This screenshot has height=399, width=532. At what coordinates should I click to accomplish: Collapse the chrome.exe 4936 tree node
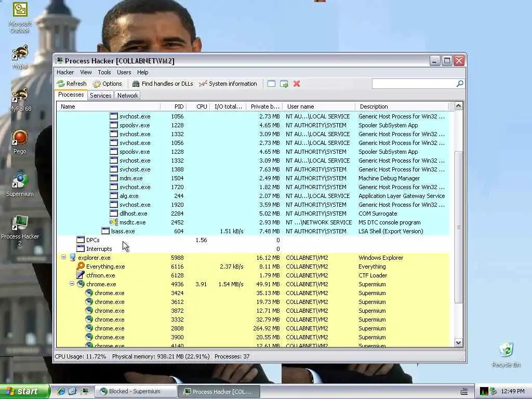pyautogui.click(x=72, y=284)
